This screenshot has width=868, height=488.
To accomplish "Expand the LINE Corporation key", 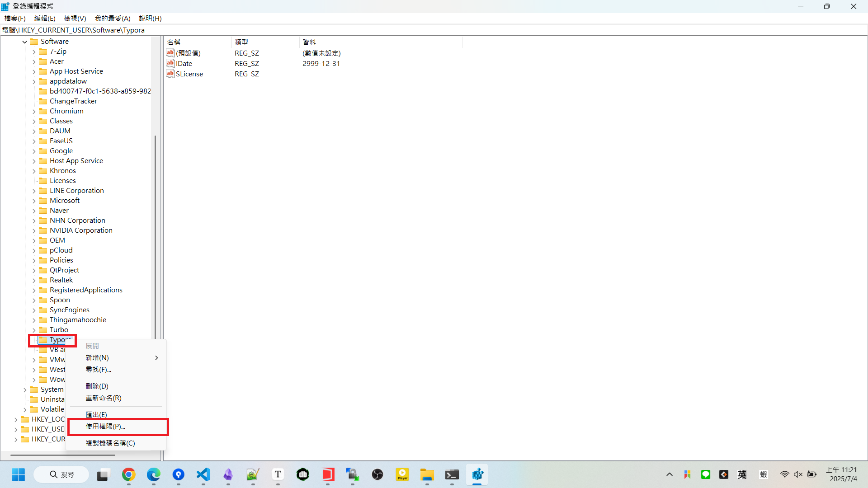I will (34, 191).
